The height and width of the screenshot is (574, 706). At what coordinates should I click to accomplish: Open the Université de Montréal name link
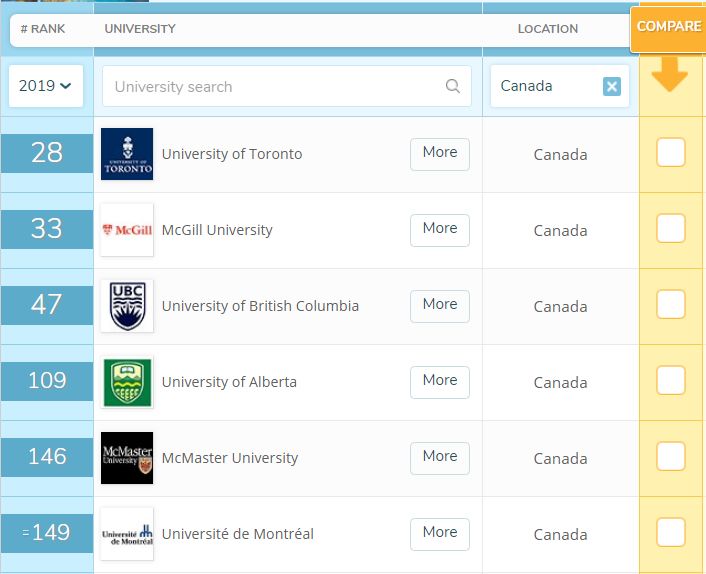237,534
